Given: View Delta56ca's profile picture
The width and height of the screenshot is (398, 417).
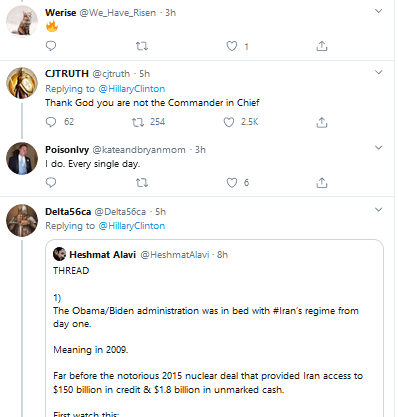Looking at the screenshot, I should pyautogui.click(x=22, y=220).
